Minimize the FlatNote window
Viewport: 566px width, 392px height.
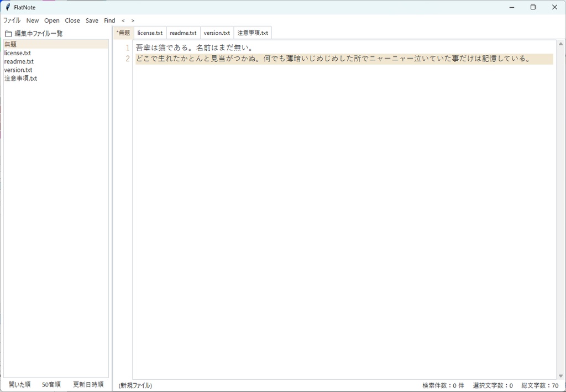[x=512, y=7]
